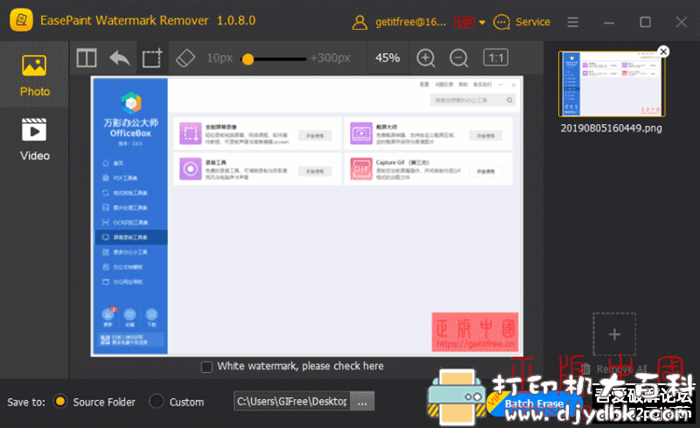Remove thumbnail with its X button
The height and width of the screenshot is (428, 700).
[x=664, y=51]
